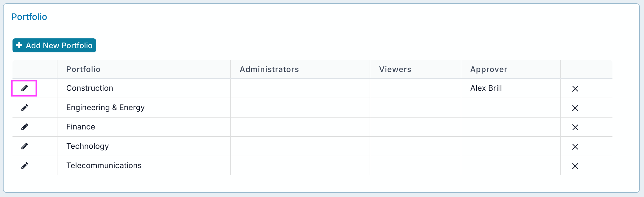Click the Administrators column header
644x197 pixels.
point(269,69)
